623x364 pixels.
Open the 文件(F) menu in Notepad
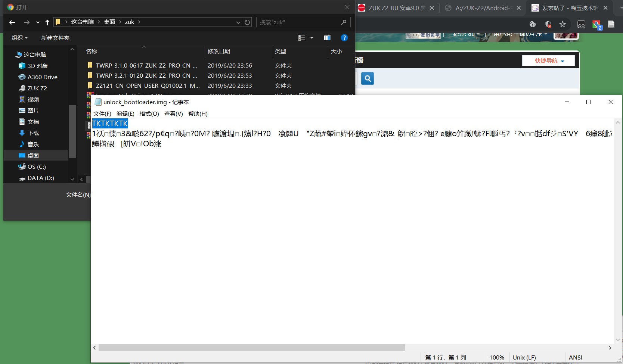click(x=102, y=114)
